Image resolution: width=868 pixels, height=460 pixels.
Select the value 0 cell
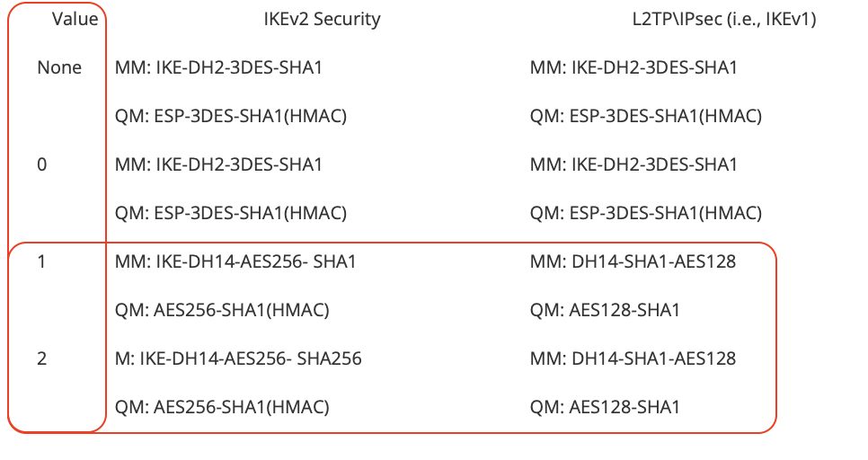[x=42, y=164]
